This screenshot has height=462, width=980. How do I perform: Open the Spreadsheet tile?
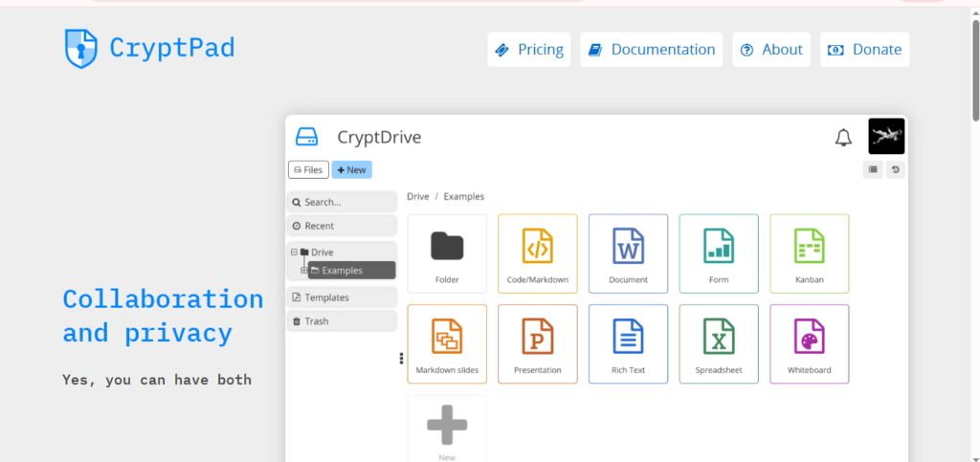point(719,344)
